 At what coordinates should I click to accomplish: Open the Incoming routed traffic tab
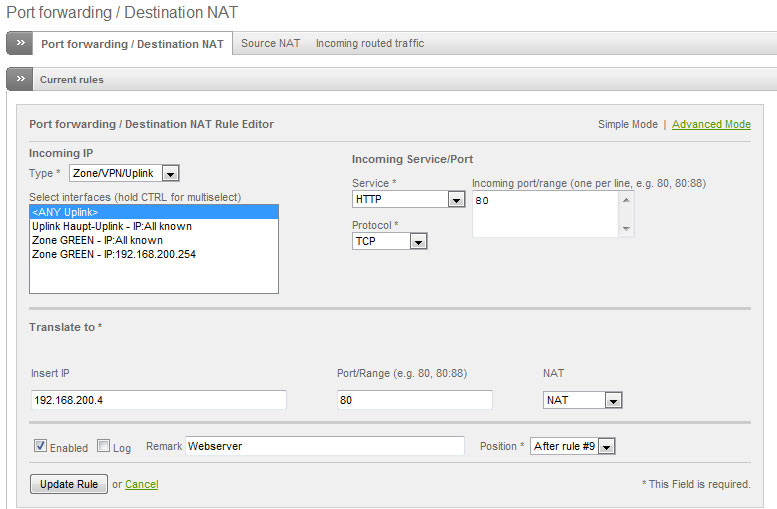tap(369, 43)
